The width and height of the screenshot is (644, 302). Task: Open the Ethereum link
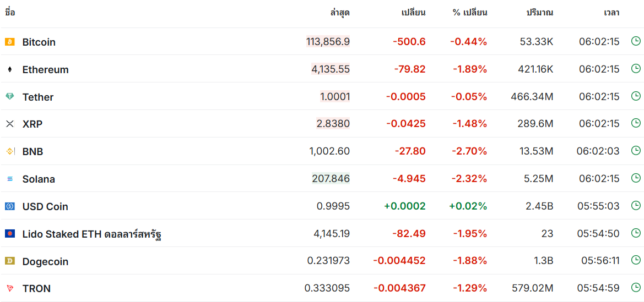[45, 69]
